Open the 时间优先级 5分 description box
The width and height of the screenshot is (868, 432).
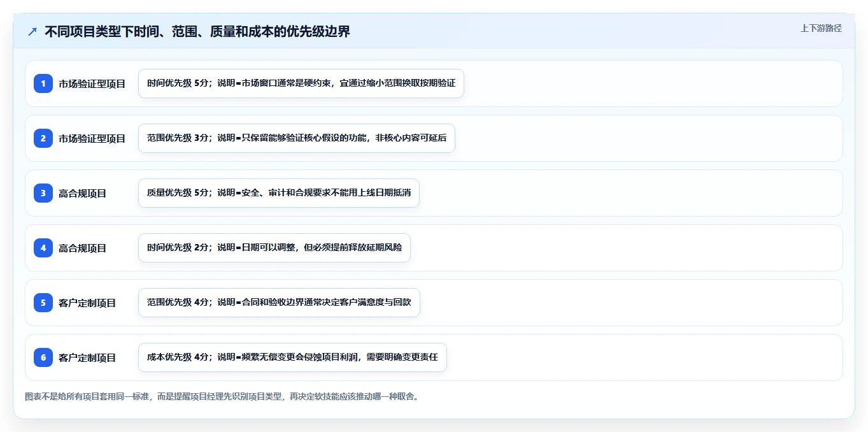click(x=301, y=83)
